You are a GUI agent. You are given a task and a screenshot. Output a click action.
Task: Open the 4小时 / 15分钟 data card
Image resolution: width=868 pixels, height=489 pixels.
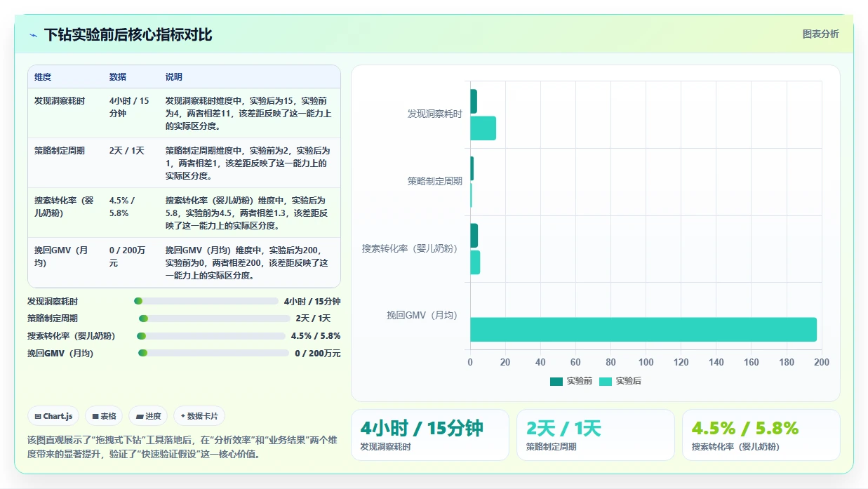click(430, 435)
